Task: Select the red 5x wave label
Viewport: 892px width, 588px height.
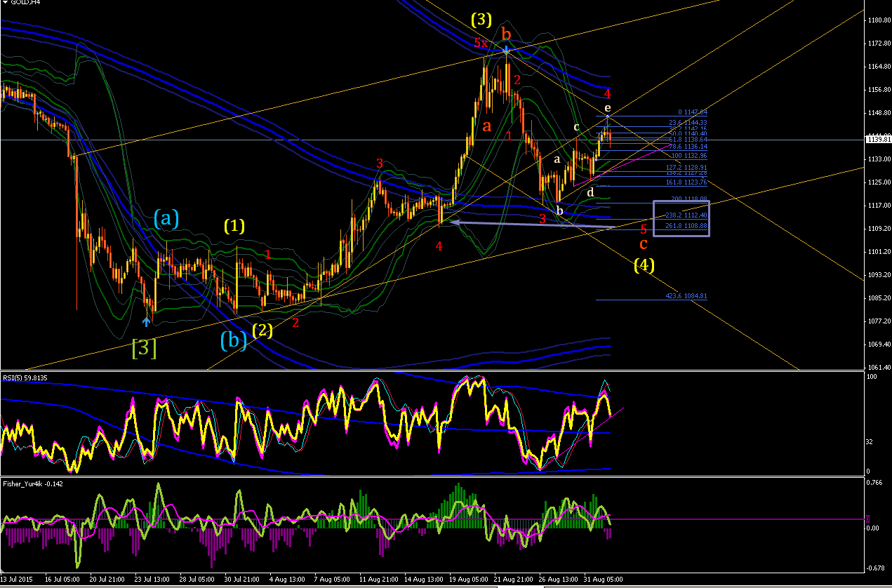Action: point(481,43)
